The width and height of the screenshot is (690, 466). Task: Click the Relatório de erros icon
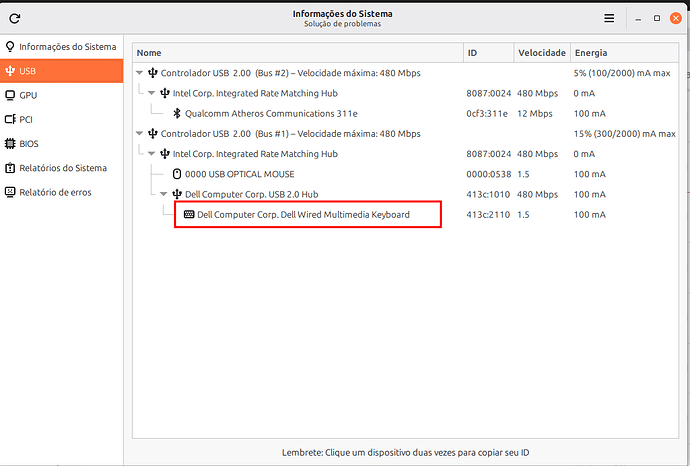point(10,192)
